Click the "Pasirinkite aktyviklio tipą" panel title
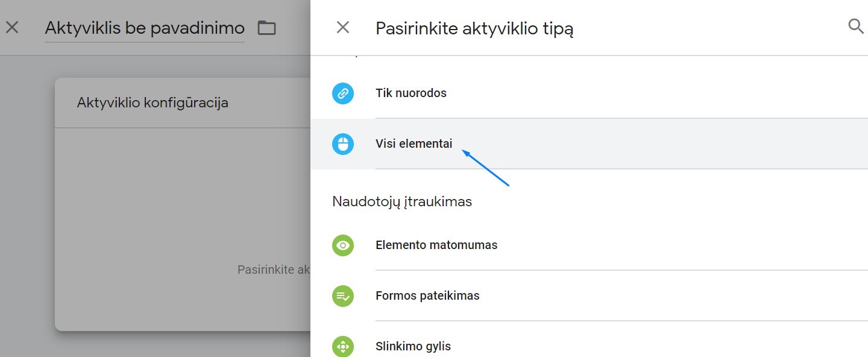The width and height of the screenshot is (868, 357). point(474,28)
